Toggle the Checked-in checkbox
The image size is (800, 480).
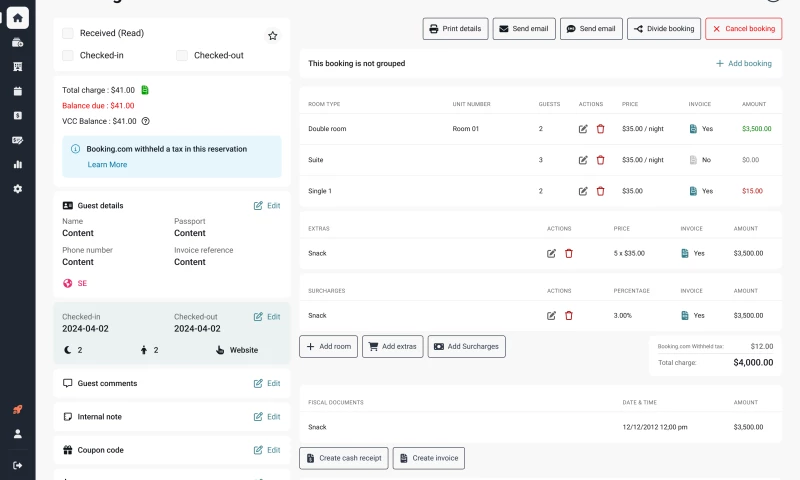click(67, 55)
